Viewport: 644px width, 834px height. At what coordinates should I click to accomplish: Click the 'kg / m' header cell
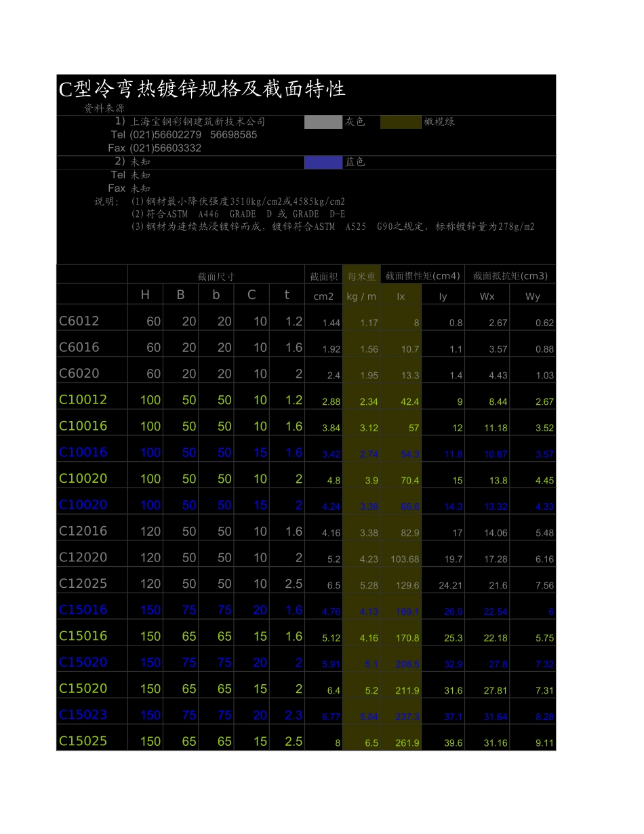(x=361, y=296)
